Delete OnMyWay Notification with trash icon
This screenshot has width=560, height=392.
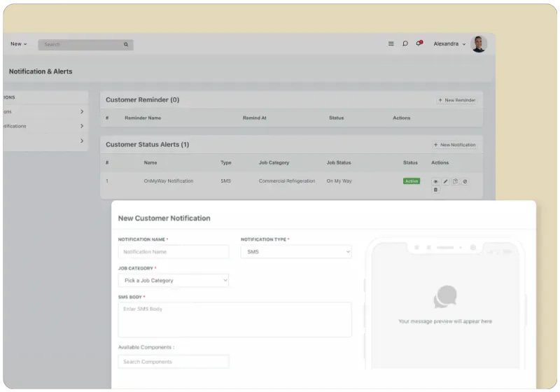pyautogui.click(x=435, y=190)
